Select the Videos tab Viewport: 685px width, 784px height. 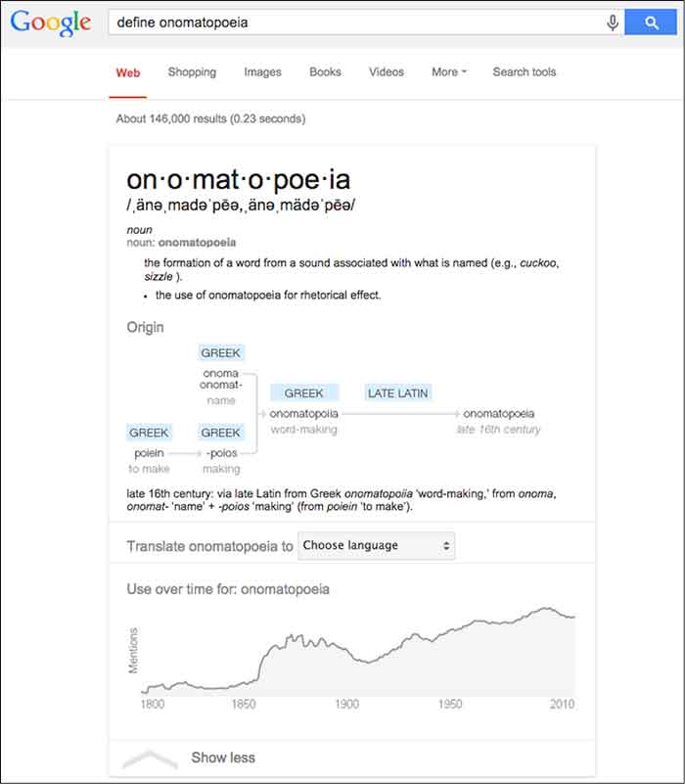(x=386, y=71)
